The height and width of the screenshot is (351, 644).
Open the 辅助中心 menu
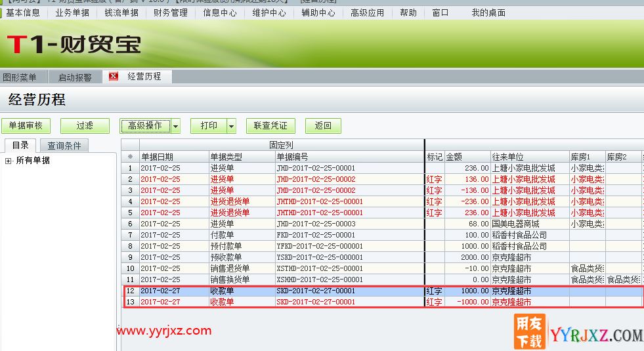[x=318, y=12]
